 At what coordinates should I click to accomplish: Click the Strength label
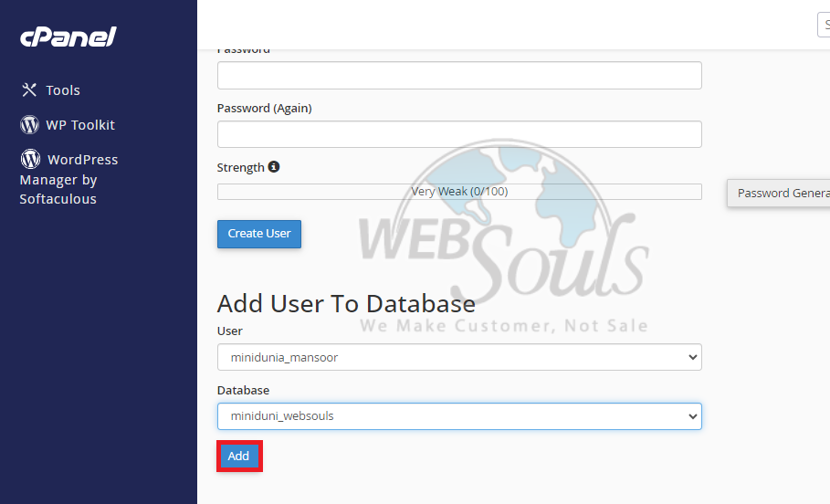pos(240,167)
